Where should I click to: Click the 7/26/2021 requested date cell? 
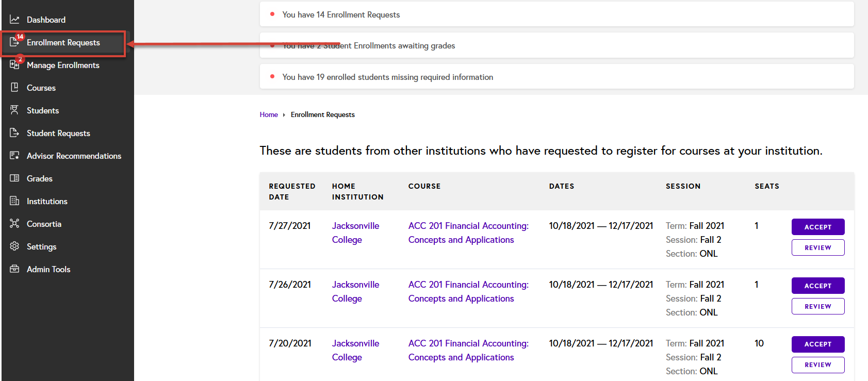coord(290,285)
